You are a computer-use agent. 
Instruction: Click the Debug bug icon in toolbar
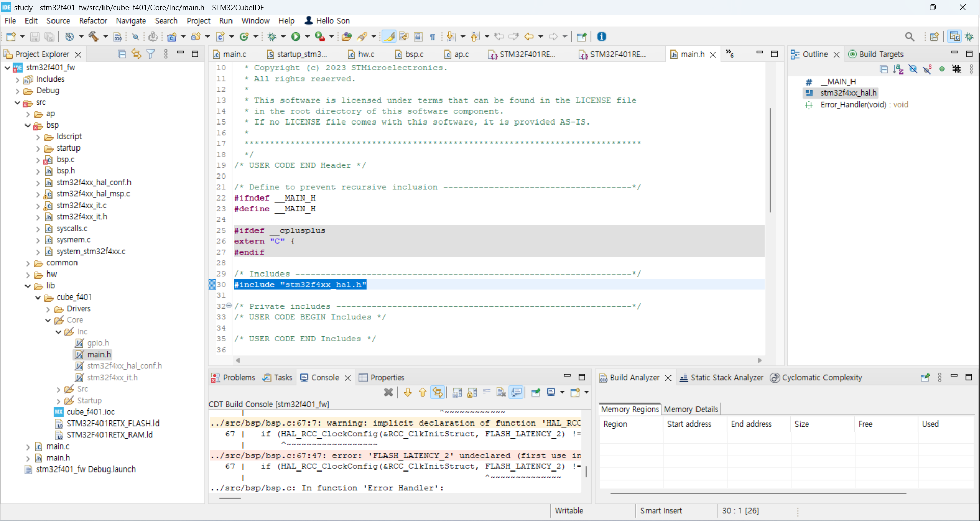[x=272, y=36]
